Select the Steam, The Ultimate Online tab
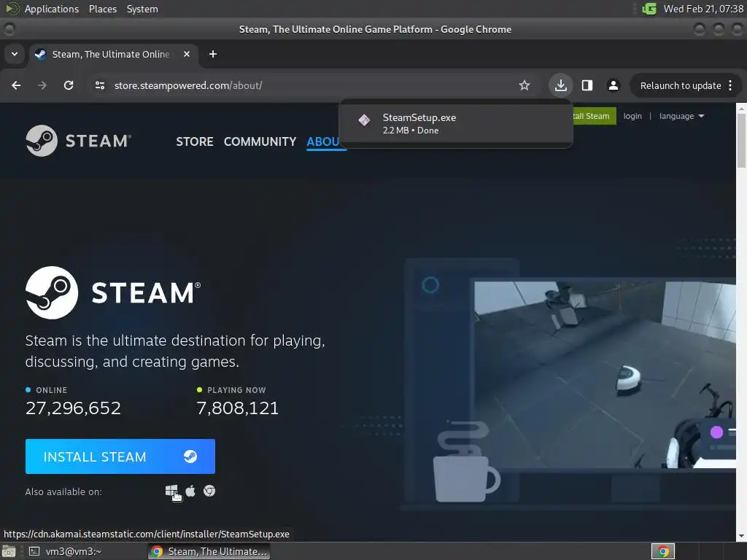This screenshot has height=560, width=747. point(112,54)
